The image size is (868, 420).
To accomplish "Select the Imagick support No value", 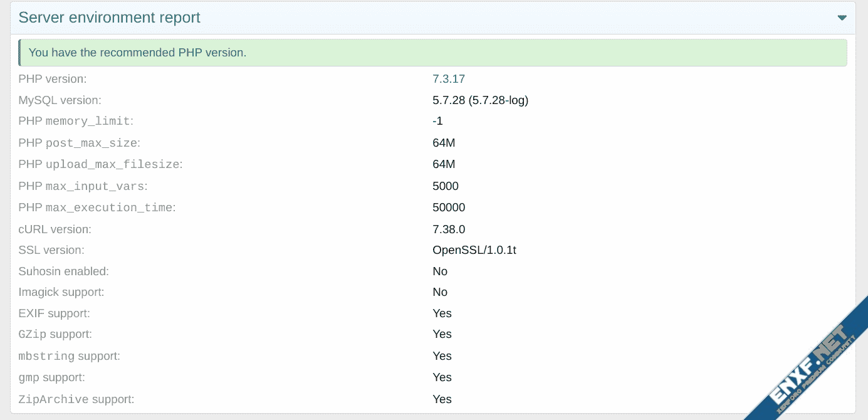I will tap(440, 292).
